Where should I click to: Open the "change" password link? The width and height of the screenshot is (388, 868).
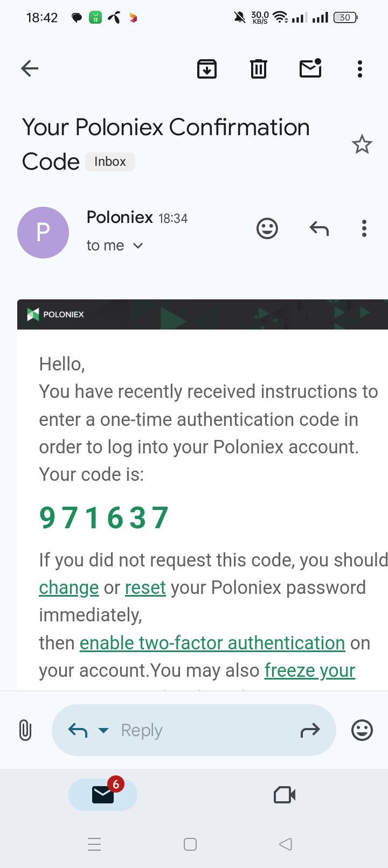[x=68, y=587]
